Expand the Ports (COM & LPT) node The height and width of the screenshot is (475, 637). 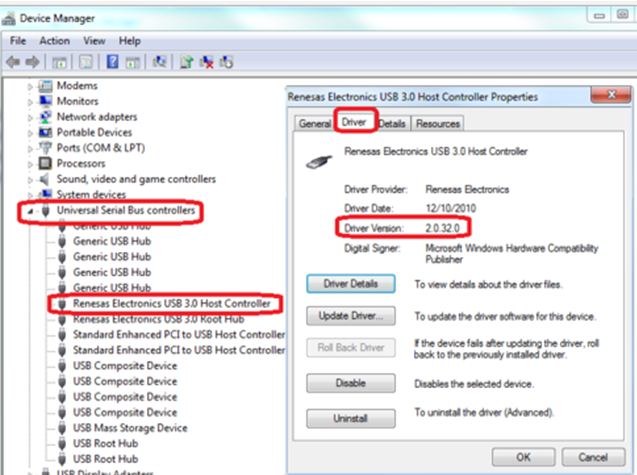click(30, 149)
